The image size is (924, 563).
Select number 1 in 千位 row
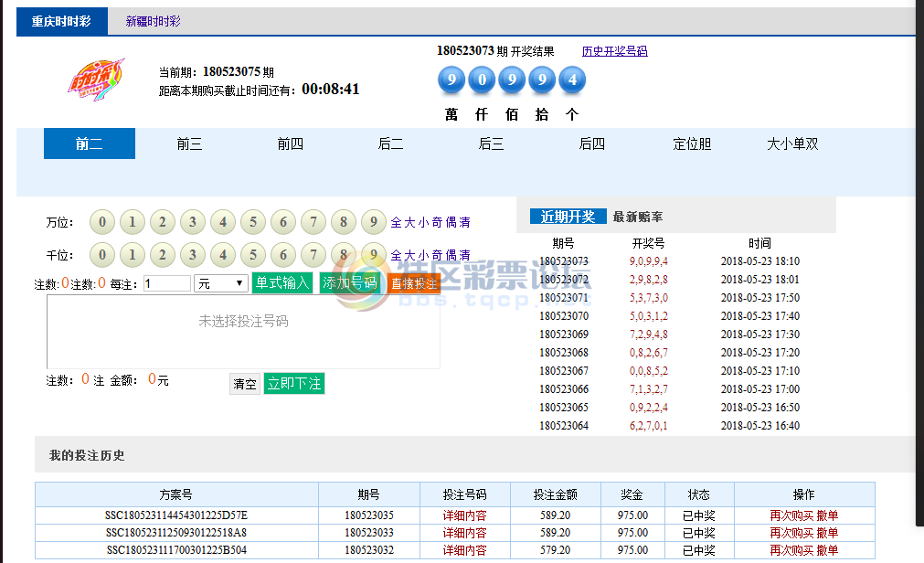point(132,255)
